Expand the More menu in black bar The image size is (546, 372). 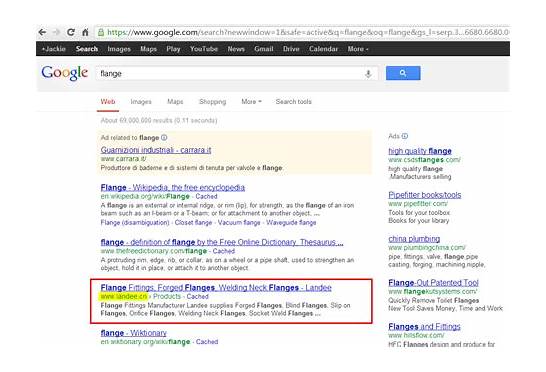pyautogui.click(x=358, y=49)
